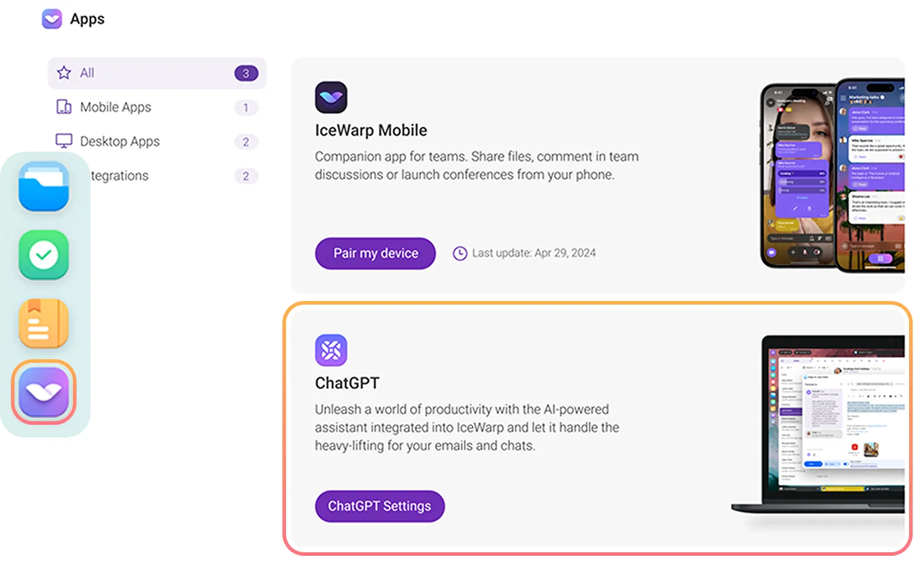Image resolution: width=920 pixels, height=588 pixels.
Task: Click the highlighted purple IceWarp dock icon
Action: (x=43, y=392)
